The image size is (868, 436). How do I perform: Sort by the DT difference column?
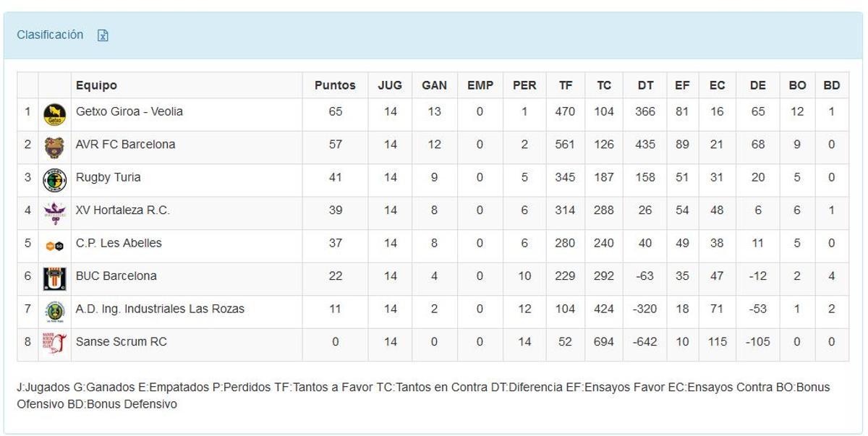click(x=644, y=85)
